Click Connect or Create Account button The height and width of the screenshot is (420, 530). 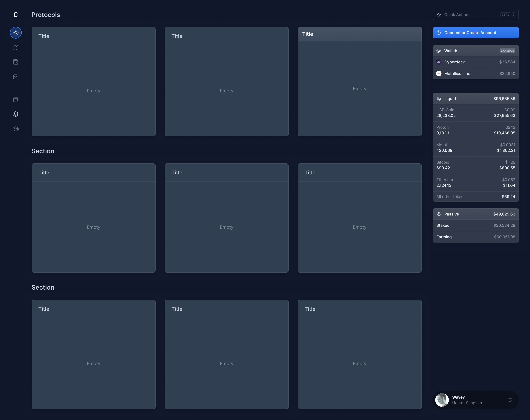click(476, 33)
